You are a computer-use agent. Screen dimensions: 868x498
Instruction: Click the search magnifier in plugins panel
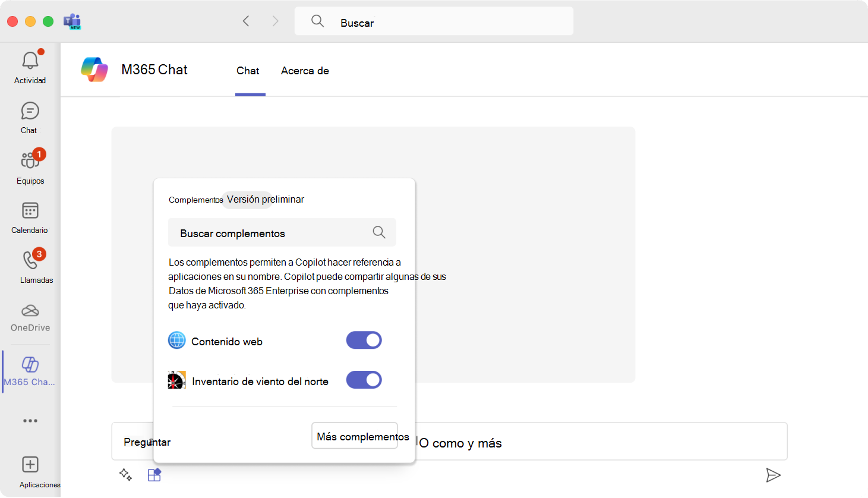(x=379, y=232)
